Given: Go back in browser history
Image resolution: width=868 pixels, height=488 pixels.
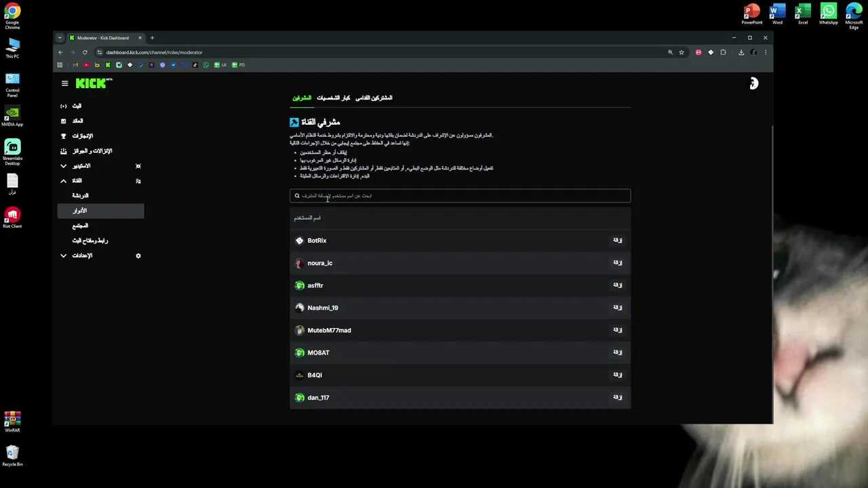Looking at the screenshot, I should coord(60,52).
